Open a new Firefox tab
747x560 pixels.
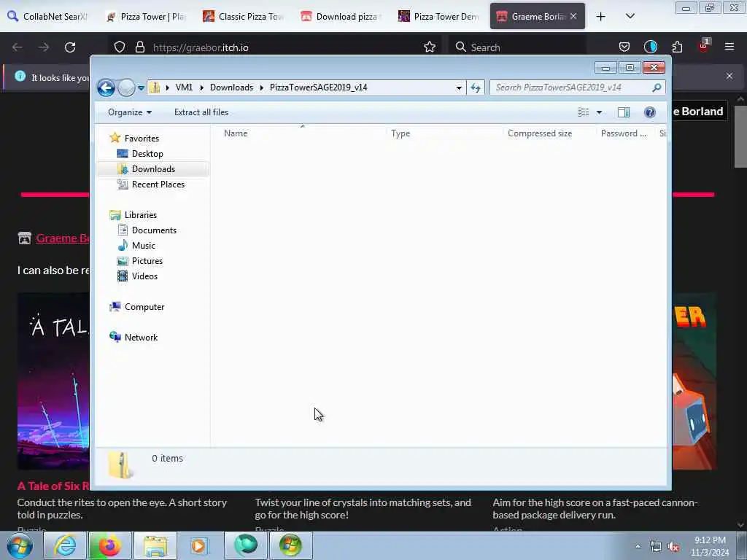tap(601, 17)
